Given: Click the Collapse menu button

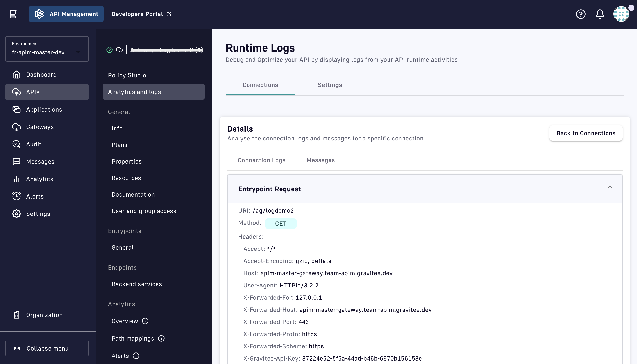Looking at the screenshot, I should [47, 348].
